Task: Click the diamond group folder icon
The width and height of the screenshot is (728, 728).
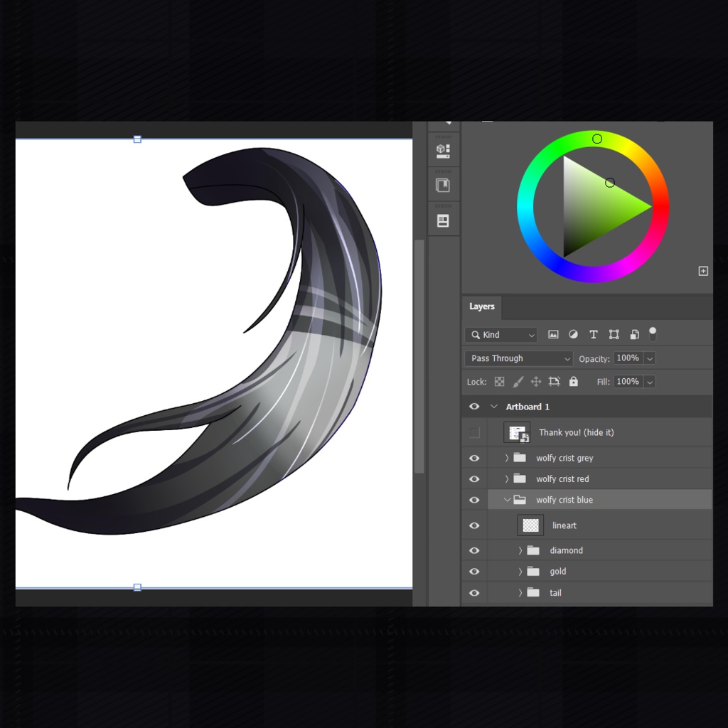Action: 533,551
